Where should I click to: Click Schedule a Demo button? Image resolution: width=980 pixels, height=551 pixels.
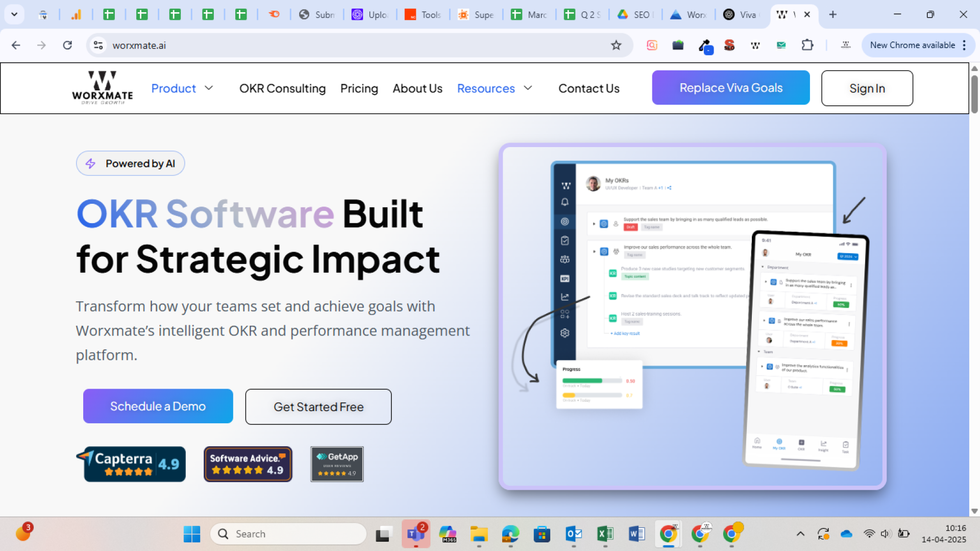pos(158,406)
